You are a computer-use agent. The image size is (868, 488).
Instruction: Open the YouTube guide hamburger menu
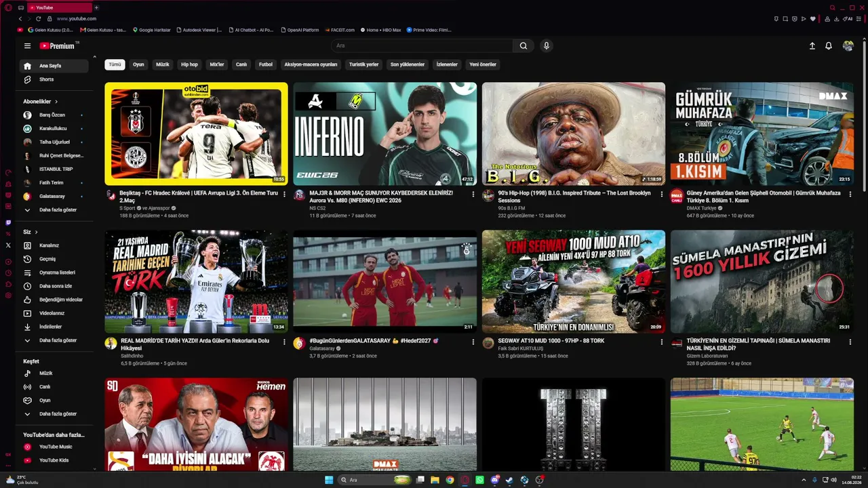tap(27, 46)
